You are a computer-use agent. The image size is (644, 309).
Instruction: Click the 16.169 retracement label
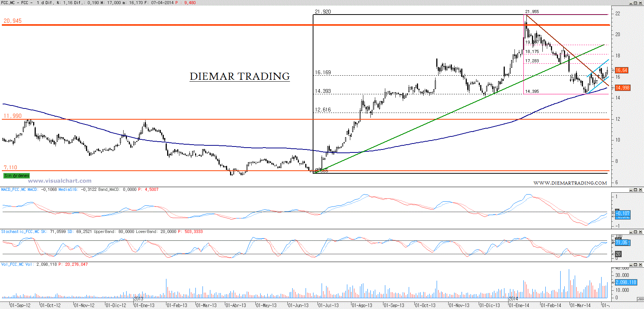(323, 72)
